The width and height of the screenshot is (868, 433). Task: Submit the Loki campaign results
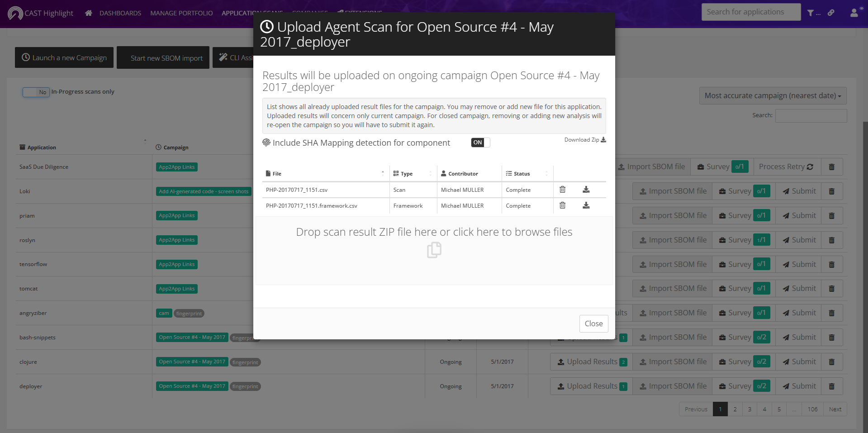[x=799, y=191]
